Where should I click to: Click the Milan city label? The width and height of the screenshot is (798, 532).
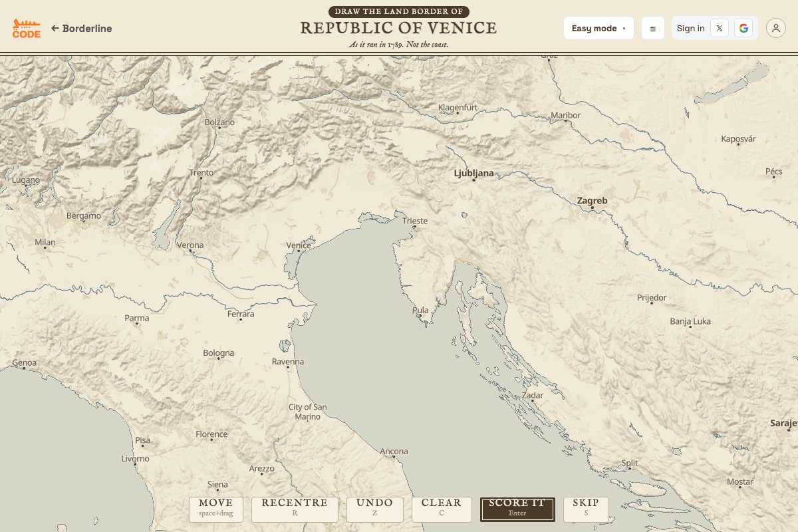(45, 243)
